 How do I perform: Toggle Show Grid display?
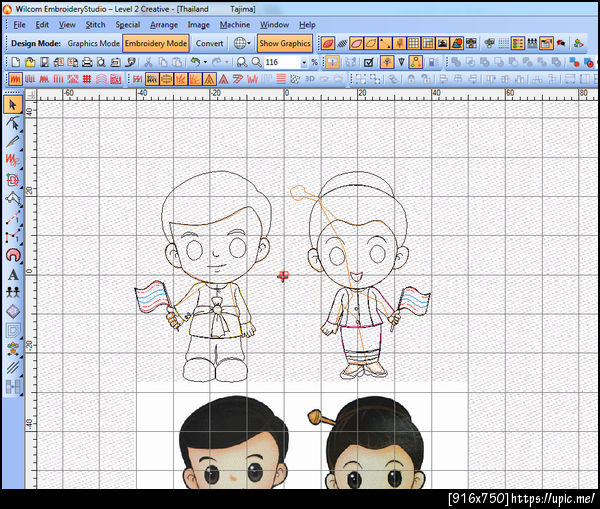click(414, 43)
